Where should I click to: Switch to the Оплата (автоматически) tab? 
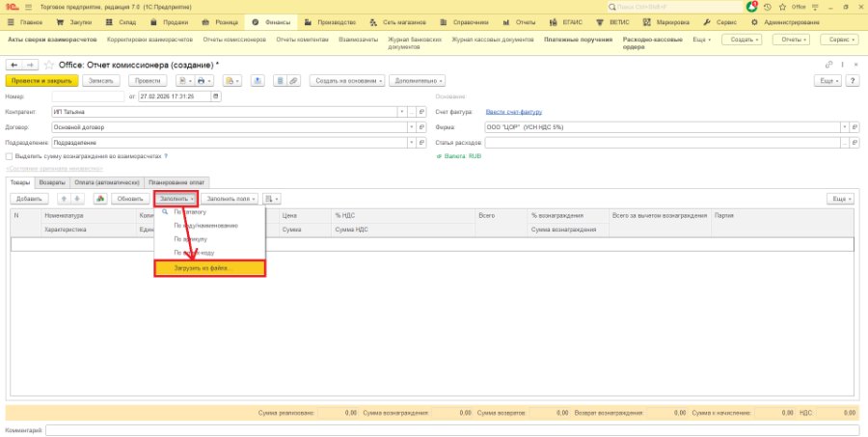pyautogui.click(x=107, y=182)
